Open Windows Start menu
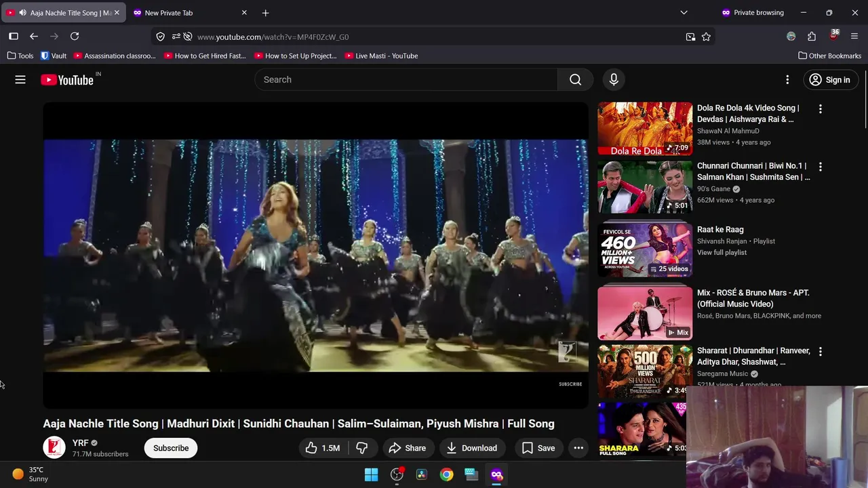 [371, 474]
